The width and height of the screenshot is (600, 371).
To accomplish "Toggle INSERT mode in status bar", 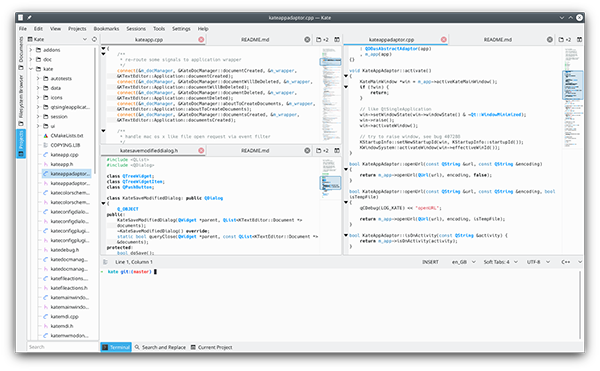I will [430, 262].
